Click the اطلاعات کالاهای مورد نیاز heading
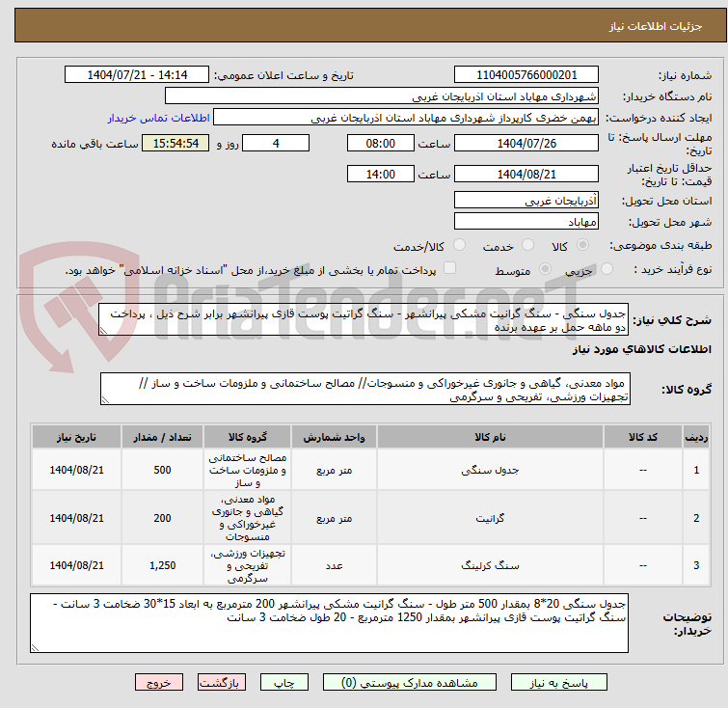 tap(641, 349)
